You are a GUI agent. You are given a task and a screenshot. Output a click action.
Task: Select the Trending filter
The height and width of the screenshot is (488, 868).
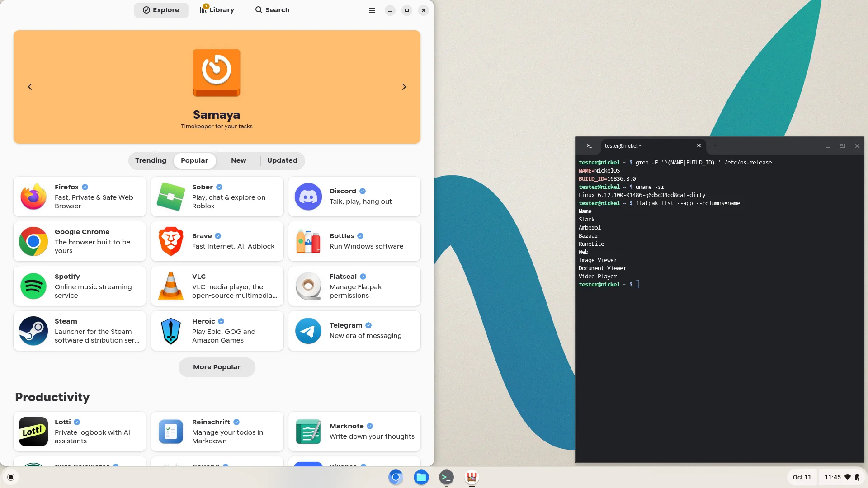point(151,160)
